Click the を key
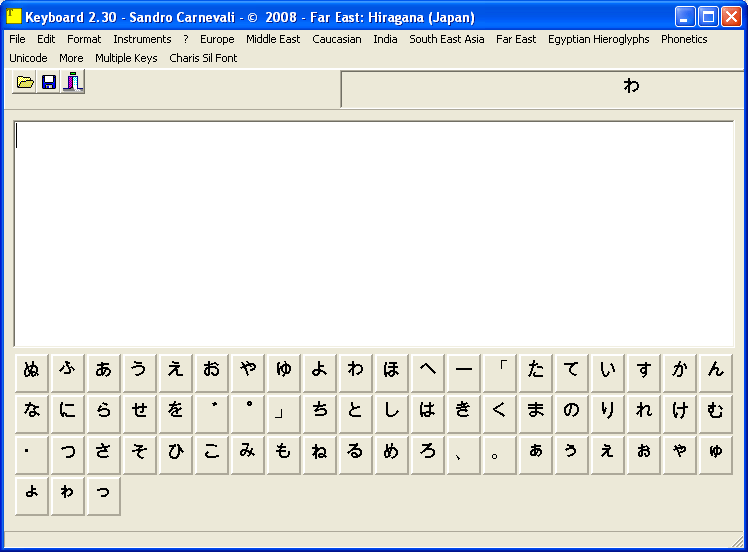748x552 pixels. click(175, 414)
